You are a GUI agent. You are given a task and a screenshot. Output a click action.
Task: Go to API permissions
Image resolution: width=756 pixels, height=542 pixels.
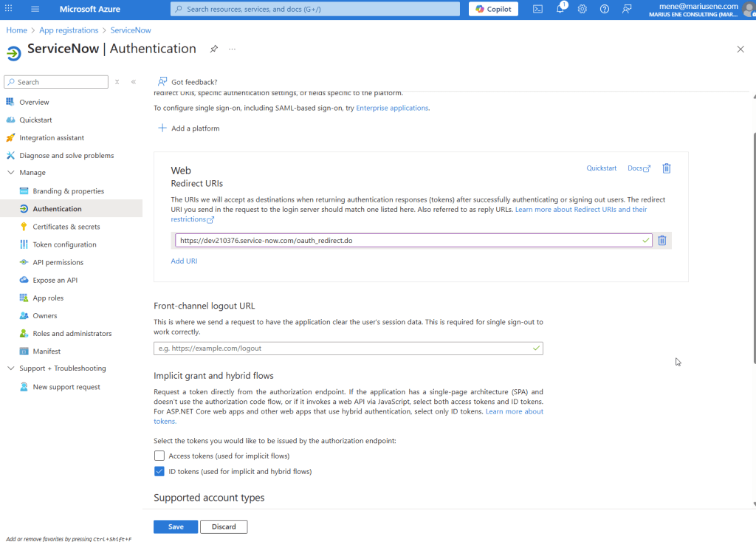58,262
